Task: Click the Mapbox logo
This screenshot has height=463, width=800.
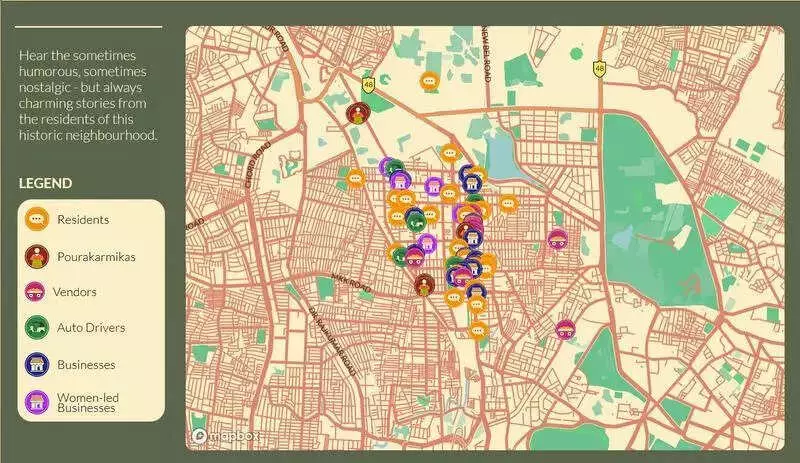Action: (226, 436)
